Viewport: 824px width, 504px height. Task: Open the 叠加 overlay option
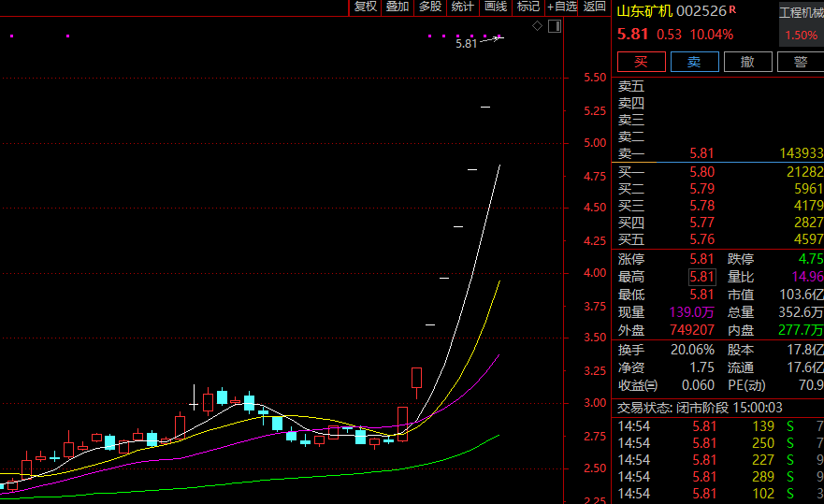click(398, 7)
